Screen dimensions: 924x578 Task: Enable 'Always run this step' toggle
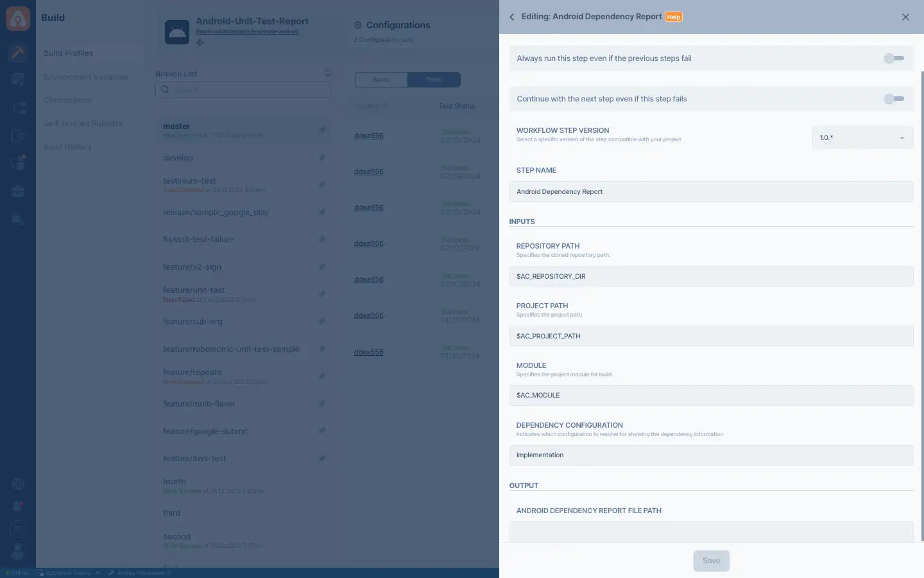point(894,58)
